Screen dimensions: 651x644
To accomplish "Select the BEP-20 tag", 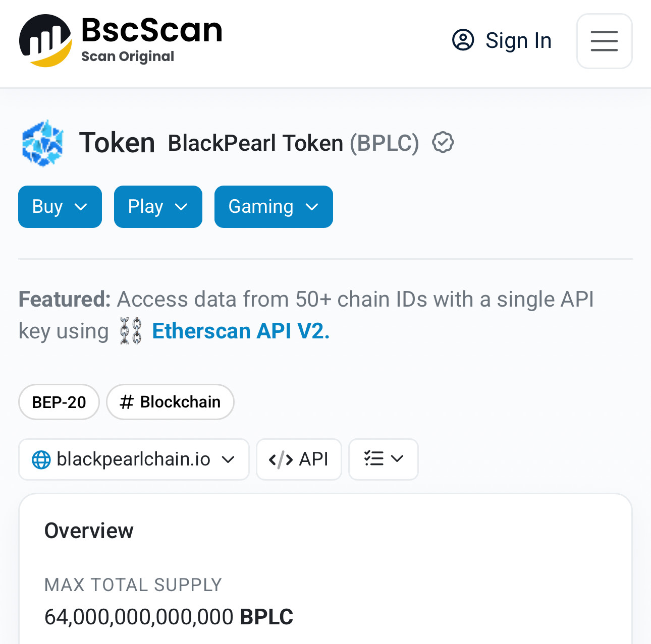I will pos(59,402).
